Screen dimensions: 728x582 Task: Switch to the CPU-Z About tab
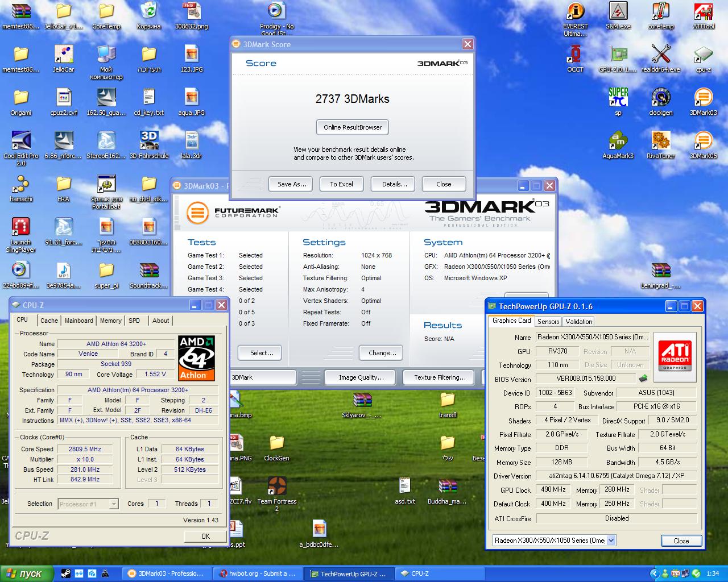coord(161,321)
